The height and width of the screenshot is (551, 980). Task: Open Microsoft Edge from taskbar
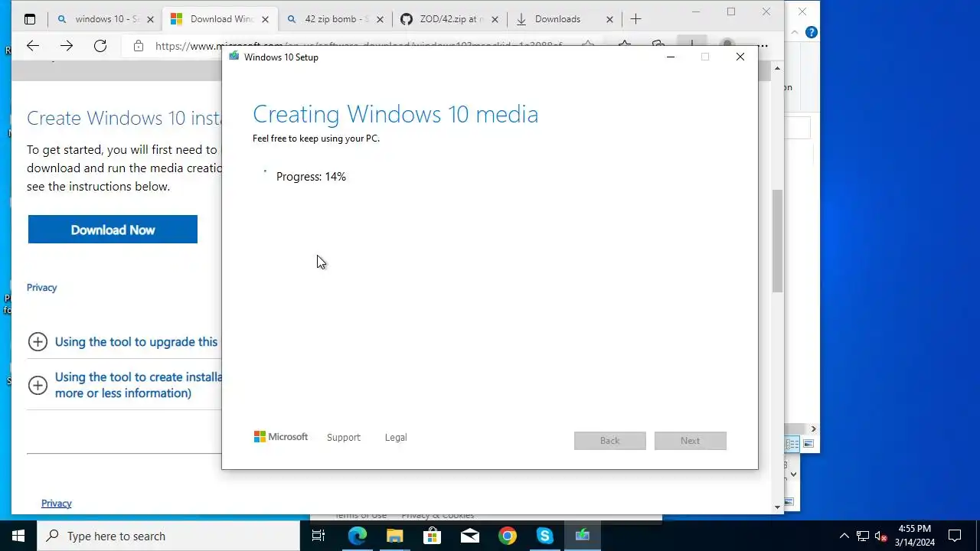(358, 536)
